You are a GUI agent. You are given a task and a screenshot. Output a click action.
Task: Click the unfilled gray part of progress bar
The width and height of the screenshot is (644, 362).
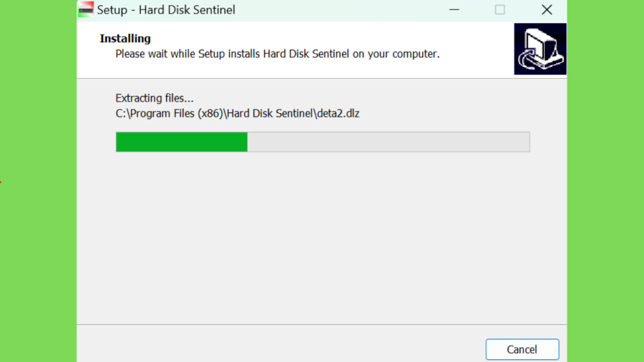coord(388,142)
